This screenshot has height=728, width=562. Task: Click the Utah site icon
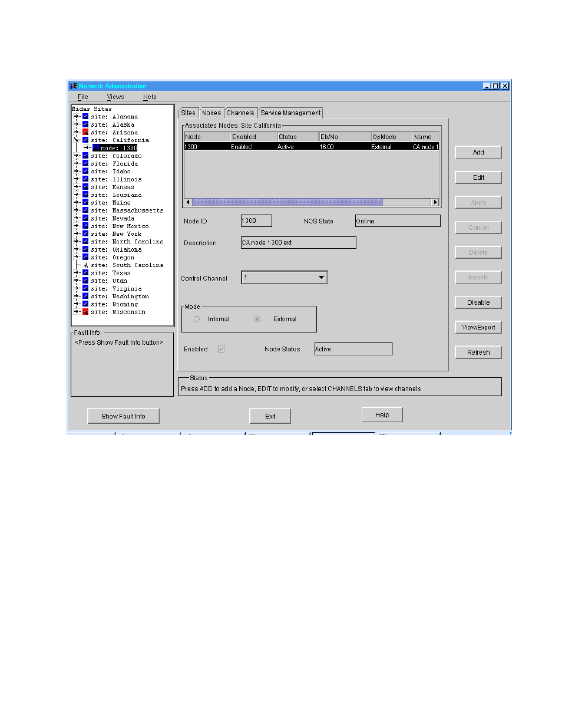[x=85, y=281]
